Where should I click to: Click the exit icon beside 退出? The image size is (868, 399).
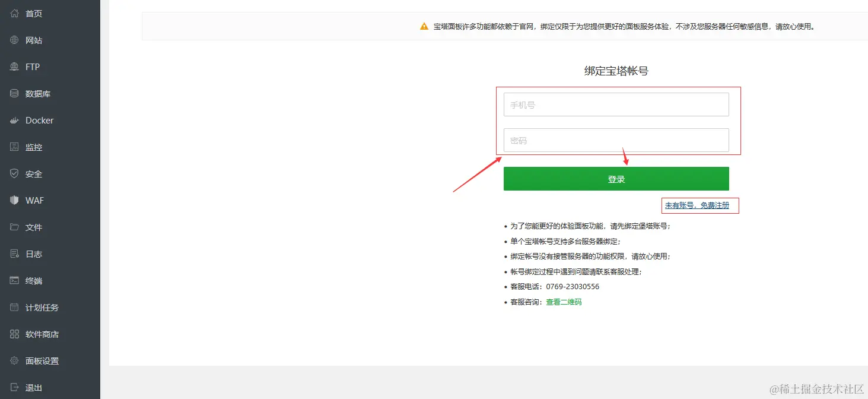tap(15, 387)
